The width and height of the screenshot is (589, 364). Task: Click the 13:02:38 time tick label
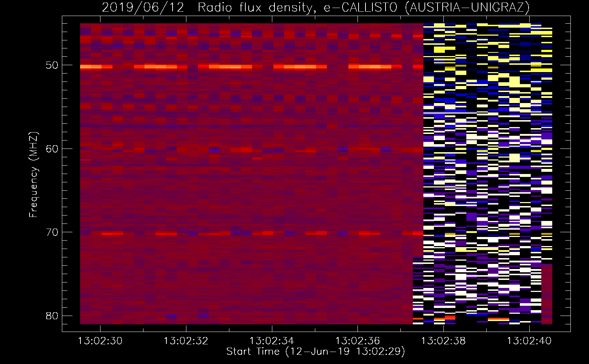(443, 341)
